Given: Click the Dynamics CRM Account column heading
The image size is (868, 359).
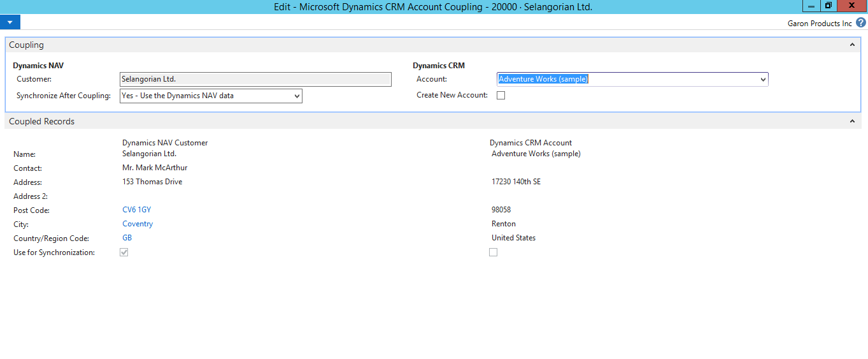Looking at the screenshot, I should point(530,143).
